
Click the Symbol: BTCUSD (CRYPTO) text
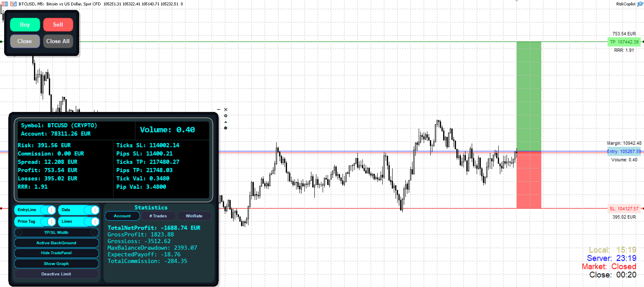(x=59, y=125)
